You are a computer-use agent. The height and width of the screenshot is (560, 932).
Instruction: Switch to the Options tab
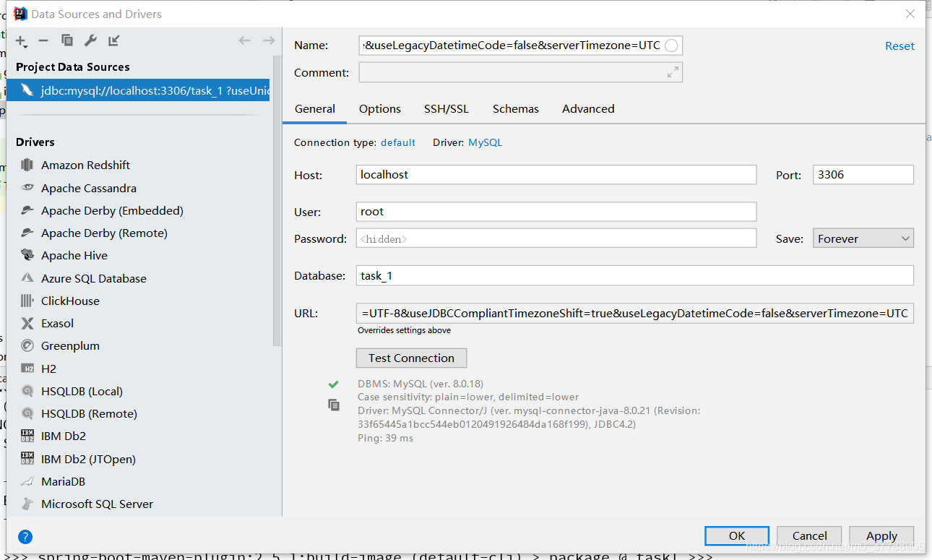(x=380, y=108)
